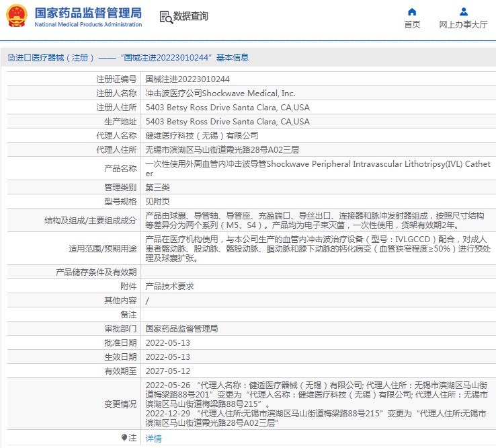496x448 pixels.
Task: Click the 注册证编号 row label
Action: pyautogui.click(x=116, y=79)
